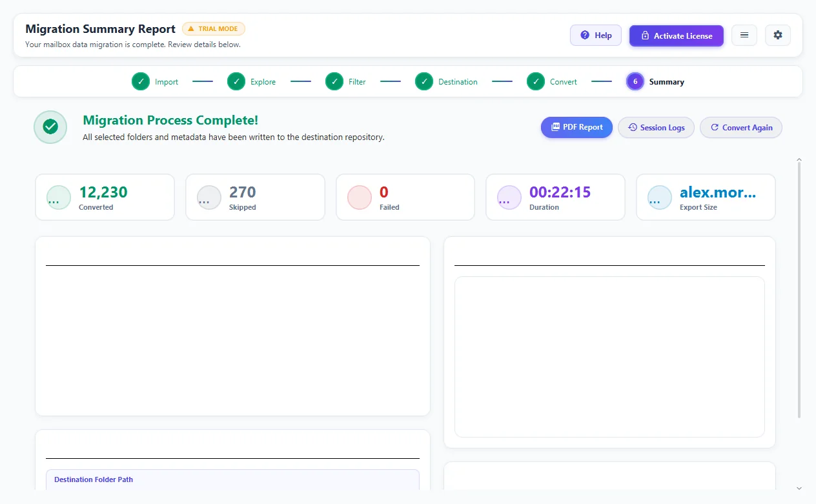Go to the Convert step
This screenshot has height=504, width=816.
(552, 82)
